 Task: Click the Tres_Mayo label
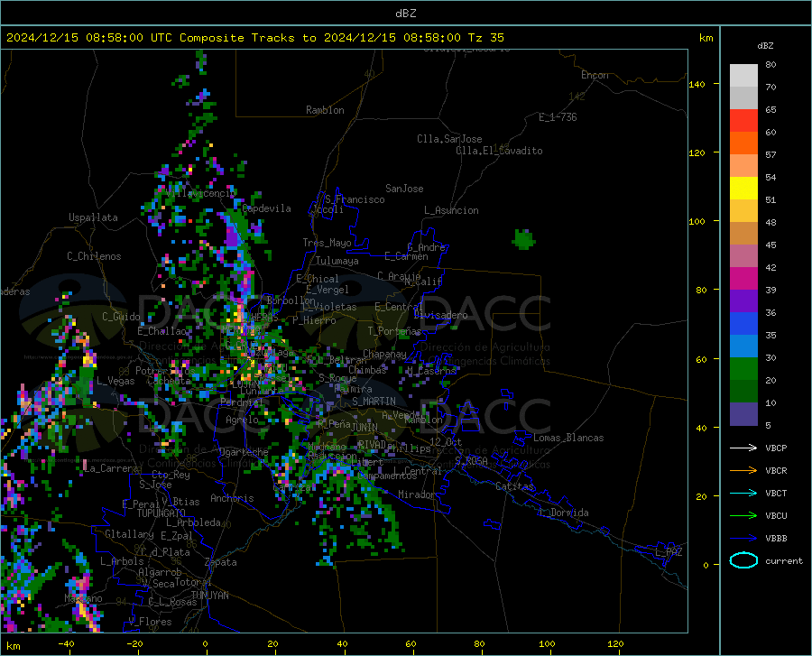(x=327, y=243)
